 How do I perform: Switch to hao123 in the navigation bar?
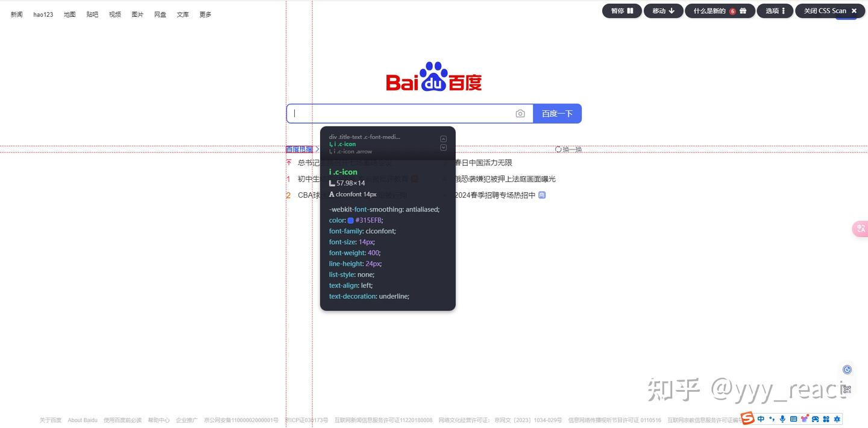[x=43, y=14]
